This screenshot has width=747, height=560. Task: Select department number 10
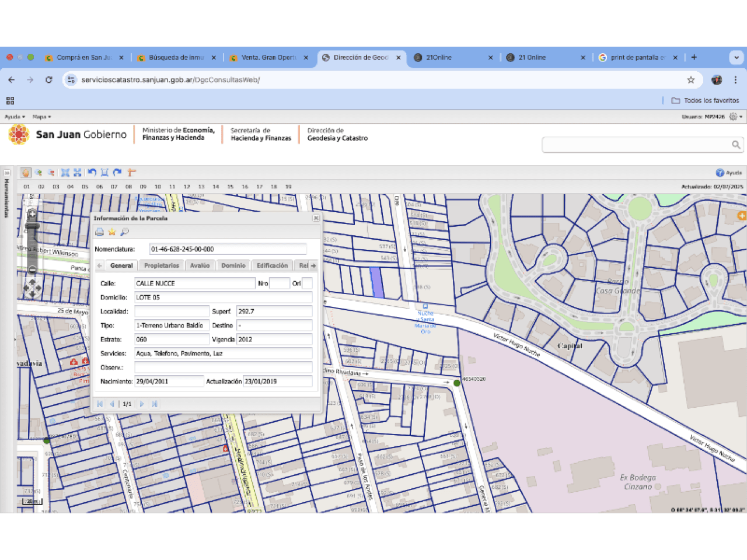(x=158, y=187)
